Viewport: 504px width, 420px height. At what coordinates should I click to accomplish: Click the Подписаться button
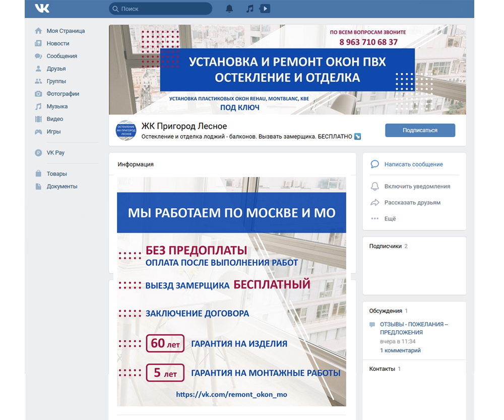coord(420,130)
